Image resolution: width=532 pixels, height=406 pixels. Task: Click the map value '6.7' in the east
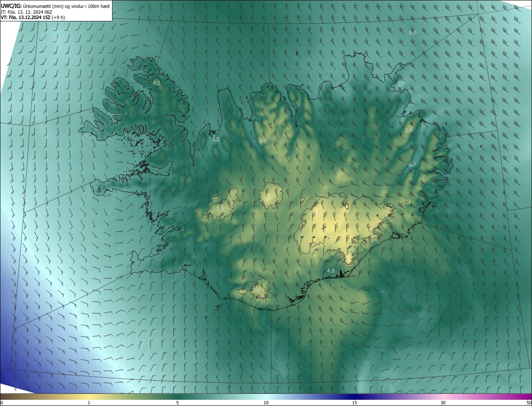click(412, 165)
